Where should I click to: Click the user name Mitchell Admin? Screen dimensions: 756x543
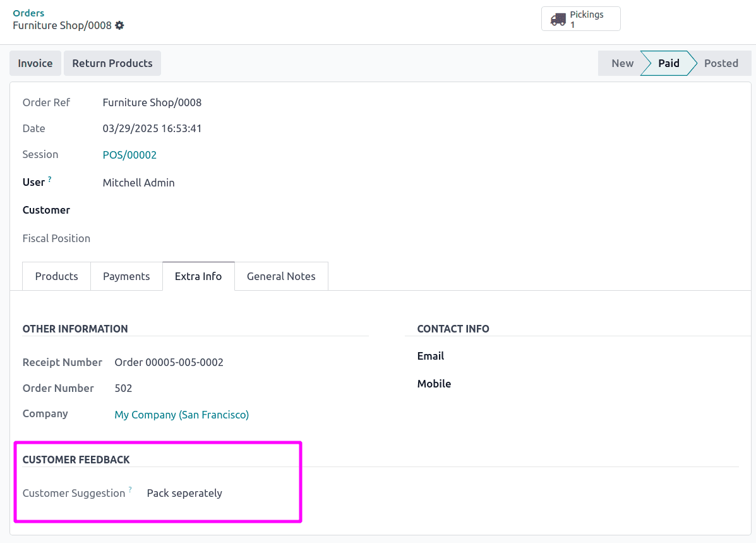(x=139, y=183)
